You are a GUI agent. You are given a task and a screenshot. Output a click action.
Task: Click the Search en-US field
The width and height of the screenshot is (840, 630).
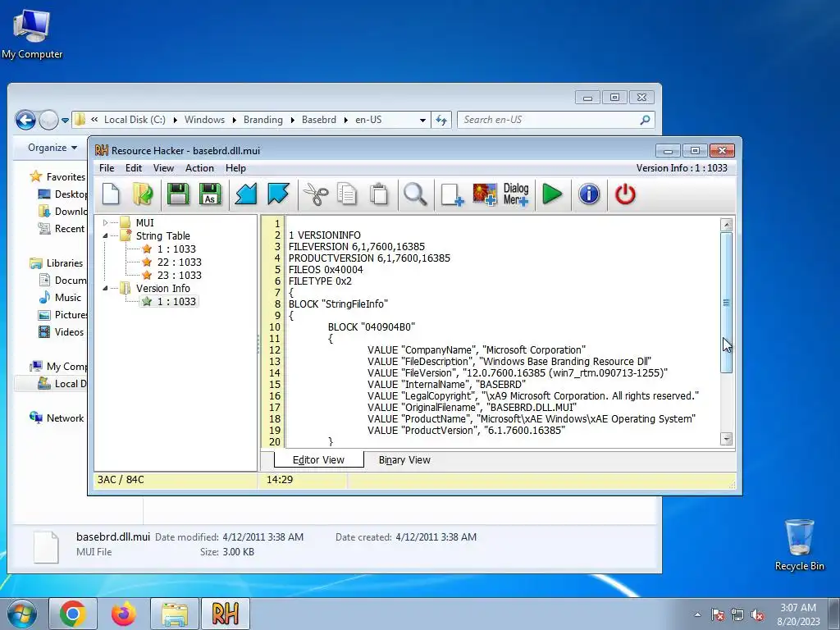555,120
